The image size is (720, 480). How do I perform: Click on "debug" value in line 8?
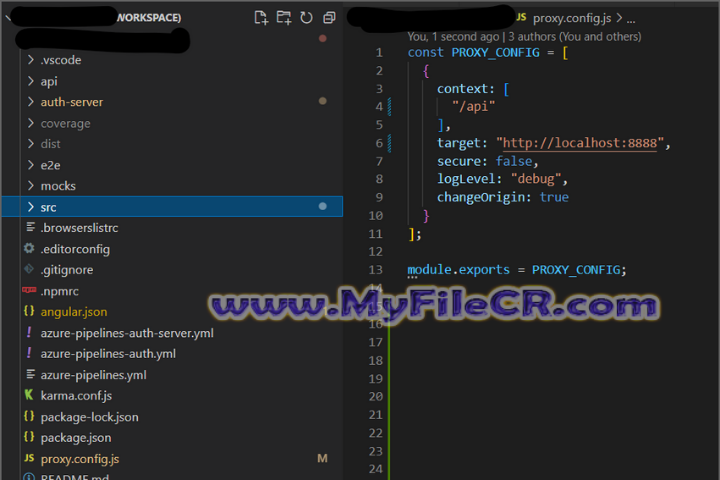(536, 179)
